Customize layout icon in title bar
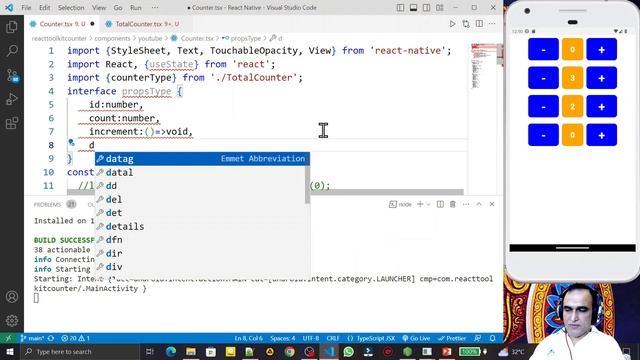The image size is (640, 360). point(440,8)
